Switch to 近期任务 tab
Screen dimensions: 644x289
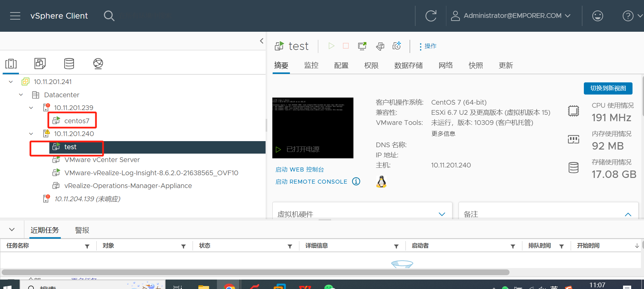(x=45, y=230)
